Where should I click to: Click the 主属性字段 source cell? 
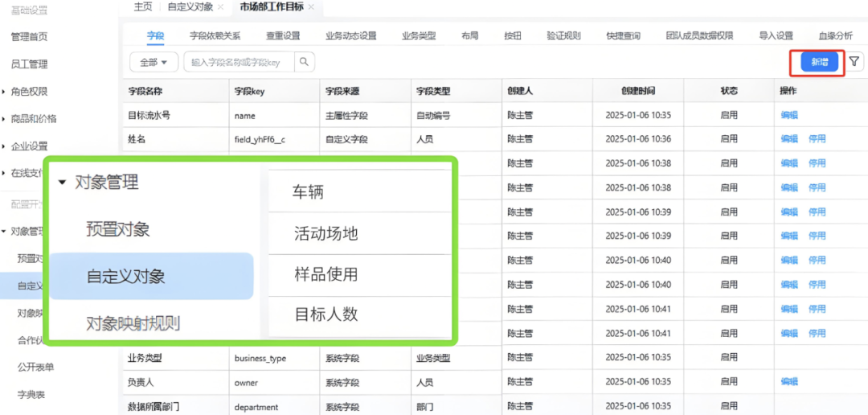[x=347, y=116]
